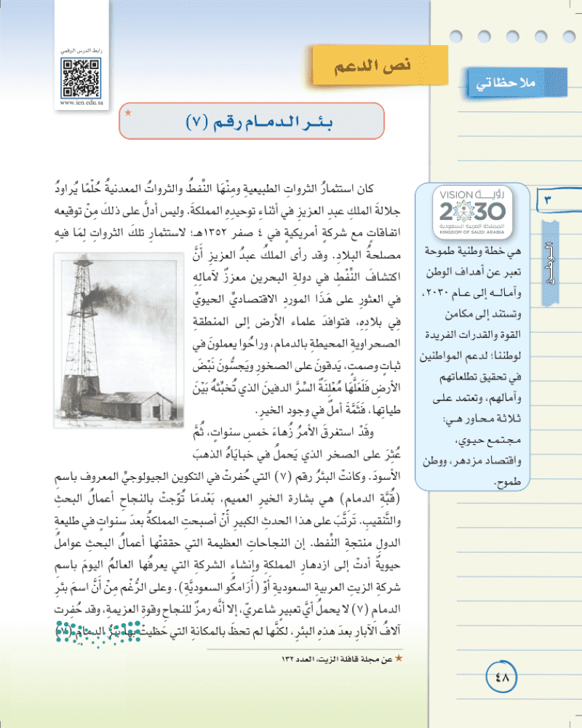
Task: Click the circled page number '٤٨'
Action: pos(501,677)
